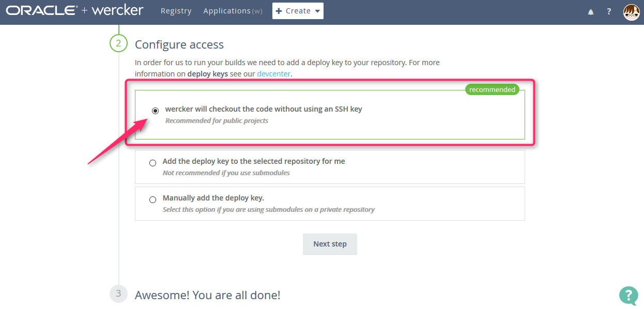Click 'Not recommended if you use submodules' text
644x309 pixels.
[x=226, y=173]
